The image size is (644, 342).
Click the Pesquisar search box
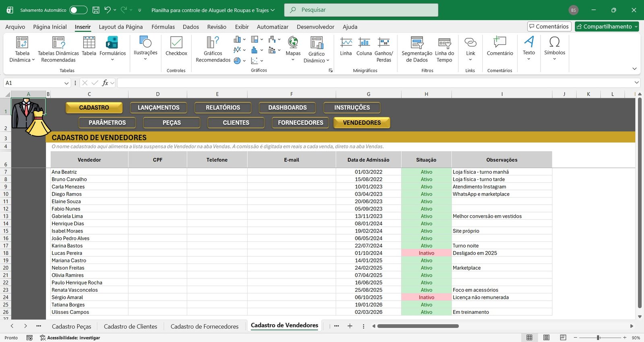coord(361,10)
